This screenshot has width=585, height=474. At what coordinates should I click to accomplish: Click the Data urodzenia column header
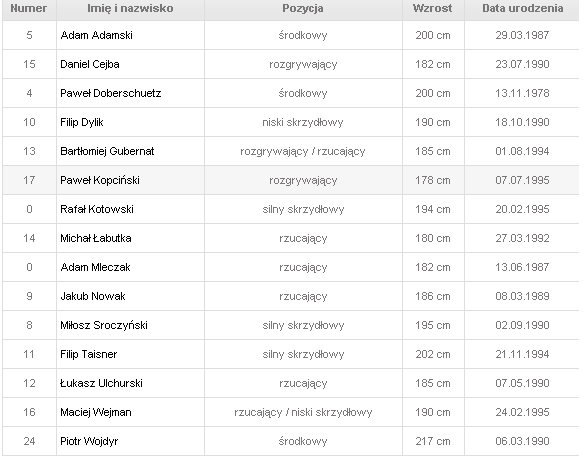(x=523, y=8)
